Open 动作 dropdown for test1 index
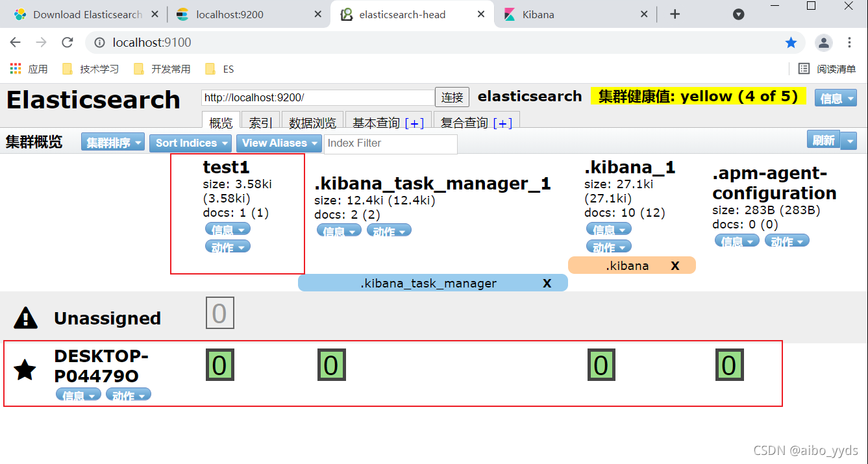Screen dimensions: 868x464 228,247
